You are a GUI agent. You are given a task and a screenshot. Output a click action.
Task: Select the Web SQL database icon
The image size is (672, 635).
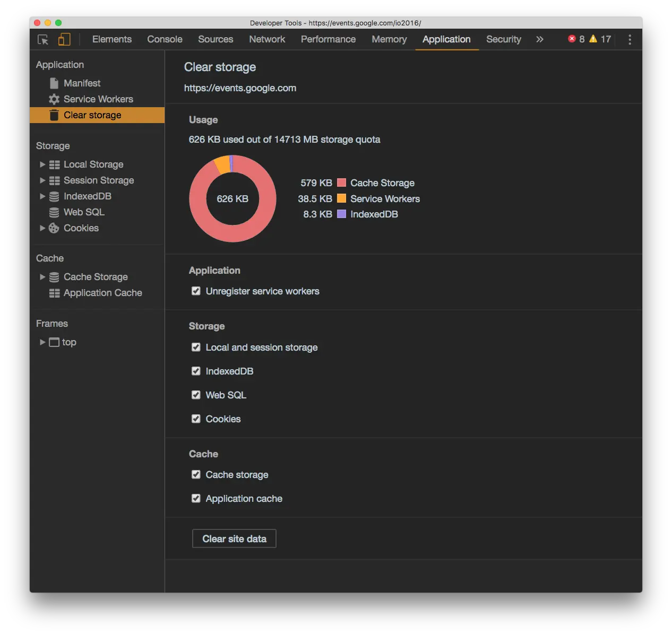click(54, 212)
